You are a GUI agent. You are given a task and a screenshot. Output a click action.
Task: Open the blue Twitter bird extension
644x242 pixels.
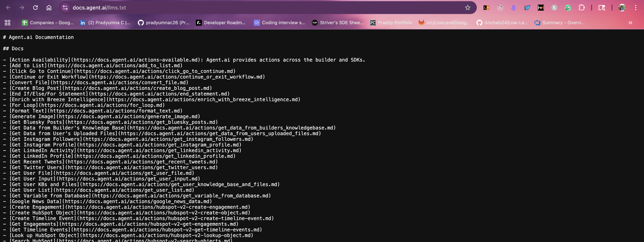pyautogui.click(x=527, y=7)
